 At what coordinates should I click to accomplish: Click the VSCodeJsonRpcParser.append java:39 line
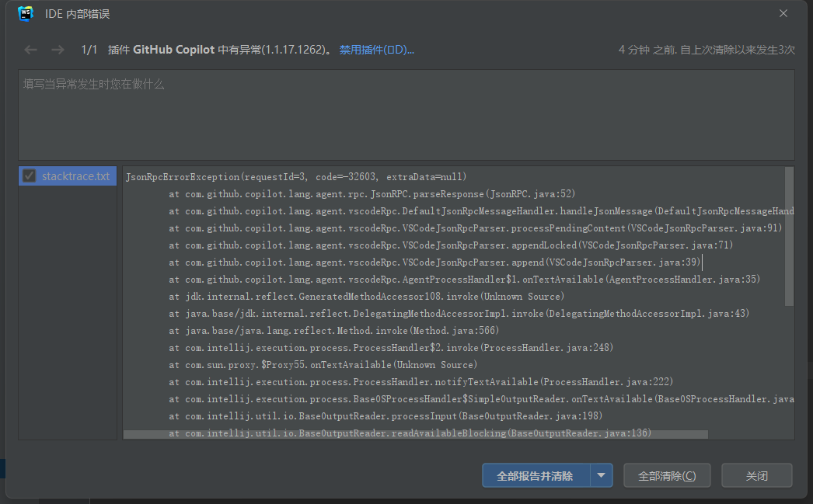pyautogui.click(x=434, y=262)
